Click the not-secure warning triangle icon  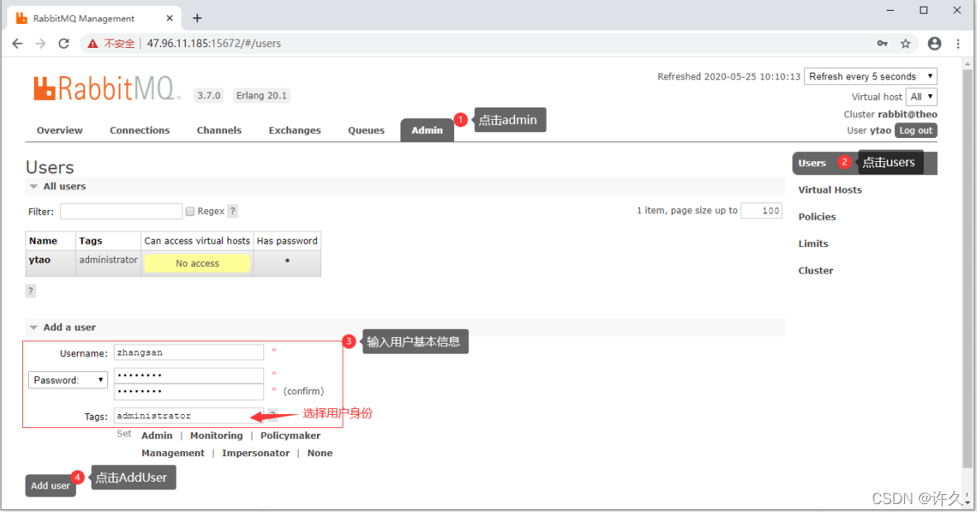pos(92,44)
